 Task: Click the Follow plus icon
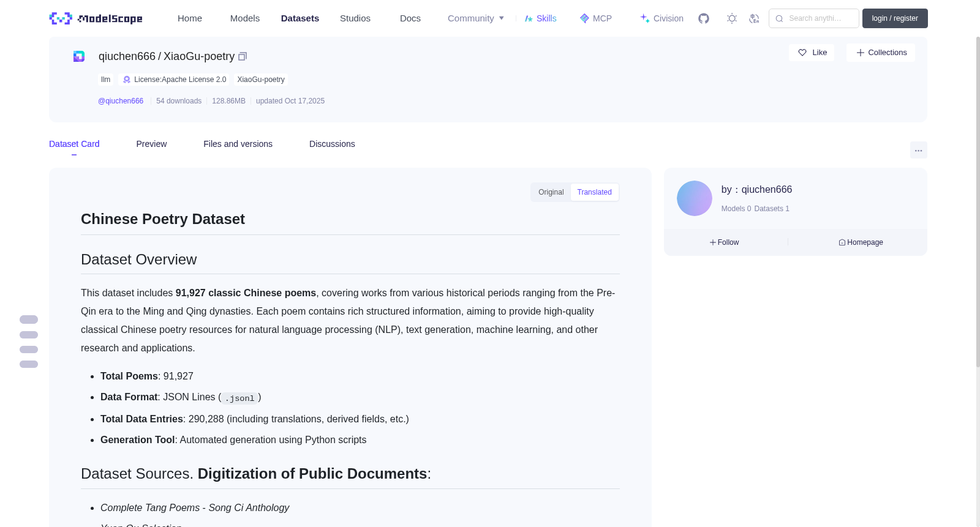click(x=713, y=242)
